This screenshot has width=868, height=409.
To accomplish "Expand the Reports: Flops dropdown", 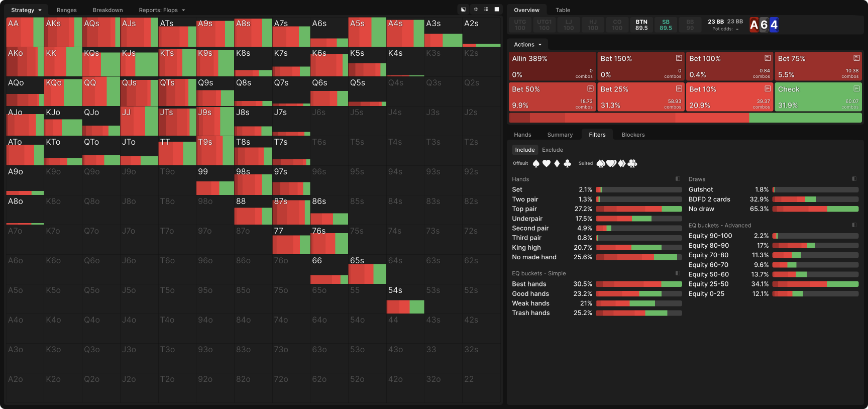I will tap(162, 10).
